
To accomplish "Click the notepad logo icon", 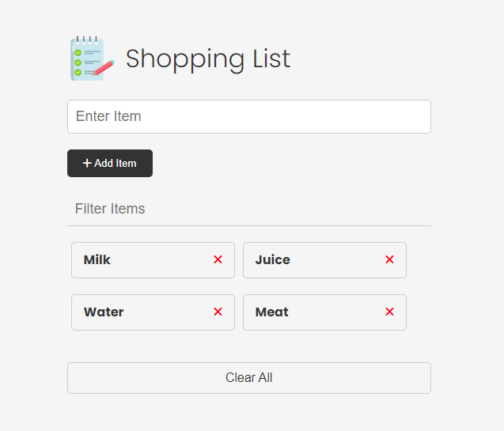I will click(88, 59).
